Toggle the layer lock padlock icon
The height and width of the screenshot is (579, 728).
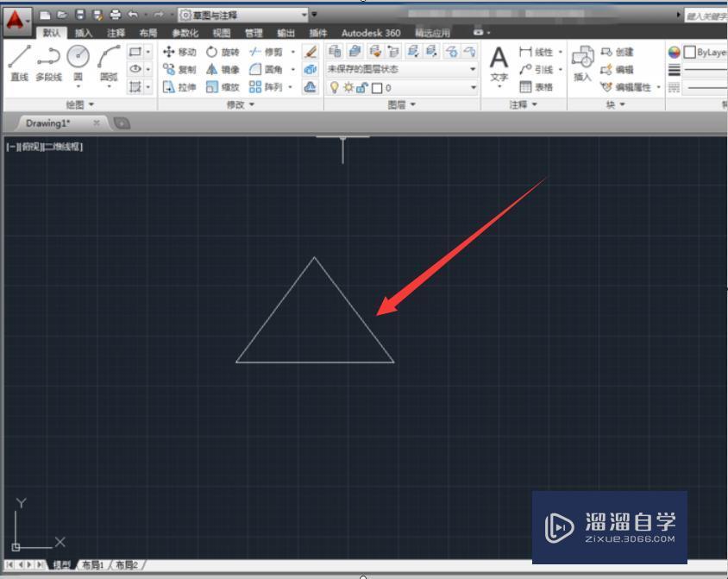(359, 87)
